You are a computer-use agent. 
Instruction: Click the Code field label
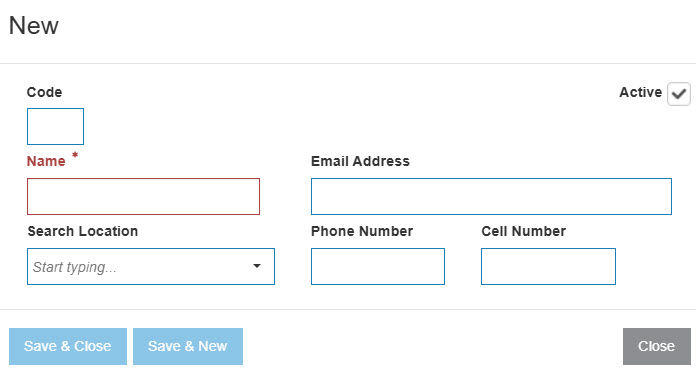coord(44,92)
